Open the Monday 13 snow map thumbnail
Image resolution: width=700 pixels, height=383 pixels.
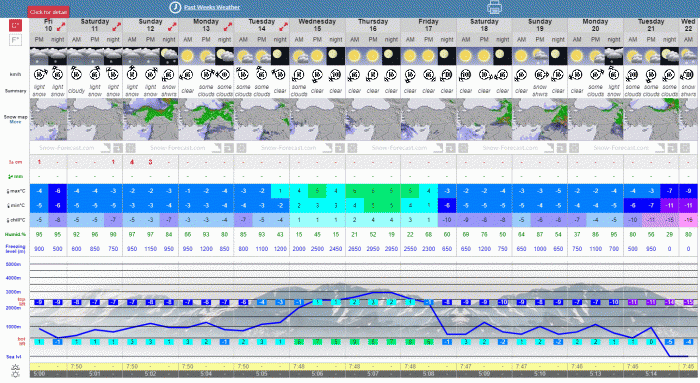pyautogui.click(x=206, y=120)
